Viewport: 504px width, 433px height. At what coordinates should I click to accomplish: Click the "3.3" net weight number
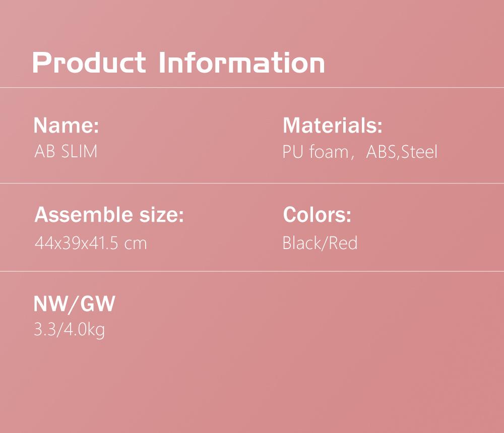tap(42, 330)
